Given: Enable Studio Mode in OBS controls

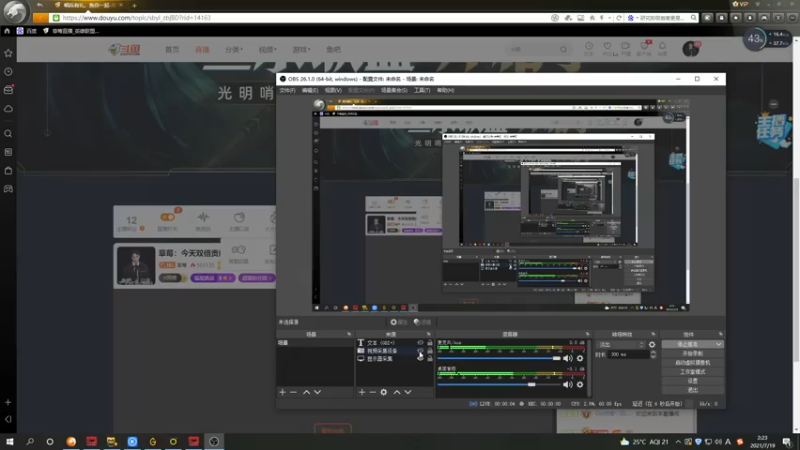Looking at the screenshot, I should pos(692,372).
